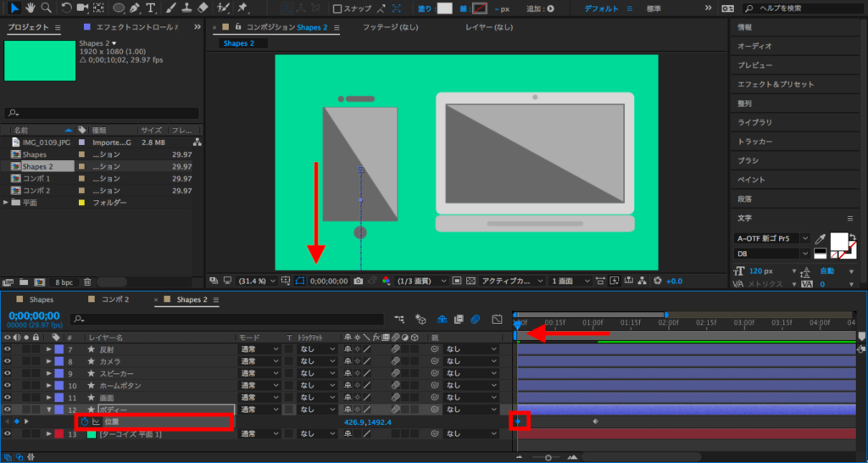The height and width of the screenshot is (463, 868).
Task: Click the white 塗り fill color swatch
Action: 445,8
